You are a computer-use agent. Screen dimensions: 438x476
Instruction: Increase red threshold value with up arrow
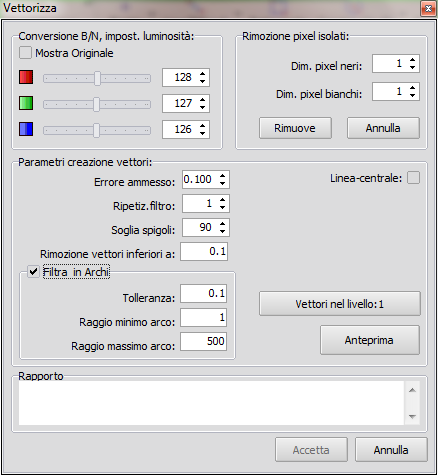[x=202, y=74]
